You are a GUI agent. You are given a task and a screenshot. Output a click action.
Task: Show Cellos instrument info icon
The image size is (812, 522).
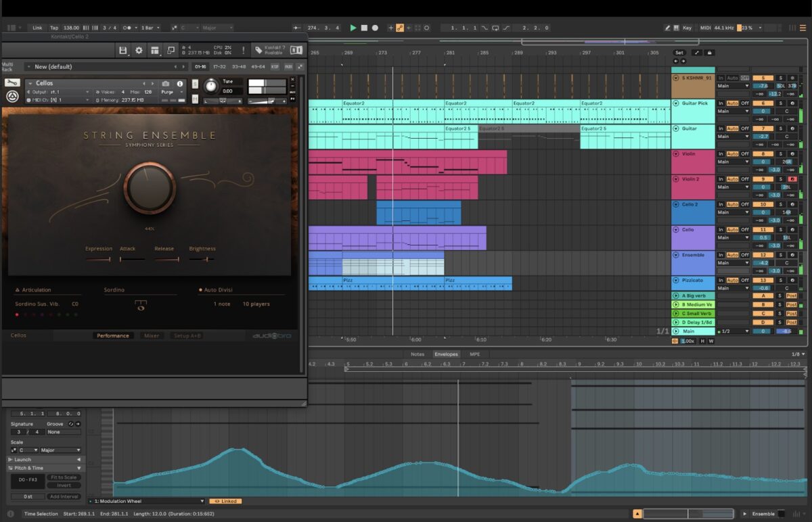click(180, 83)
